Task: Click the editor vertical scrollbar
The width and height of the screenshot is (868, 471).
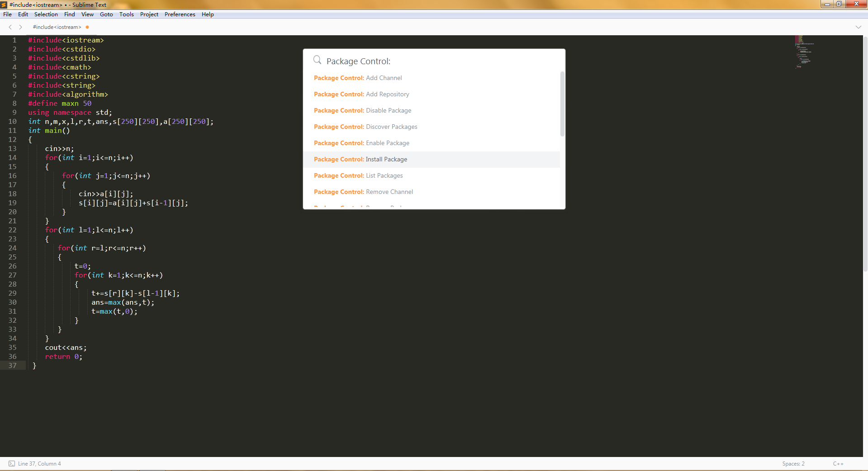Action: coord(865,154)
